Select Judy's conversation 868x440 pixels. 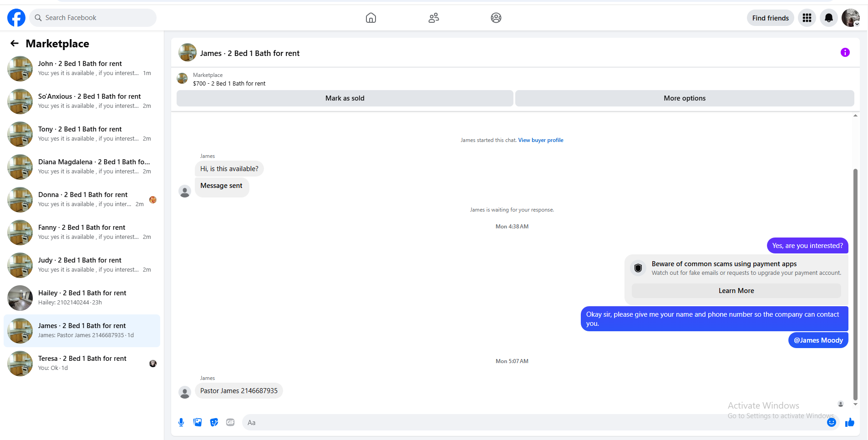[x=82, y=265]
